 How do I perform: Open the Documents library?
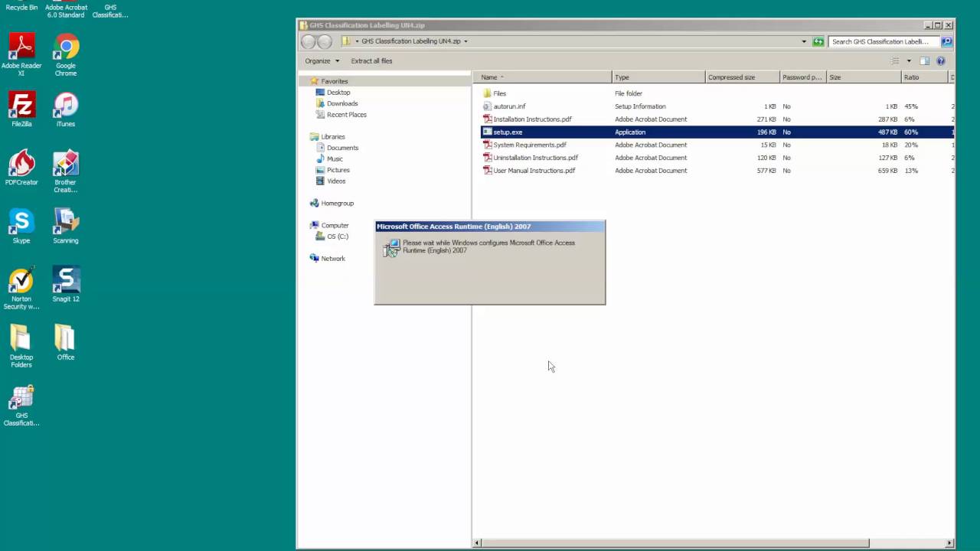[337, 148]
